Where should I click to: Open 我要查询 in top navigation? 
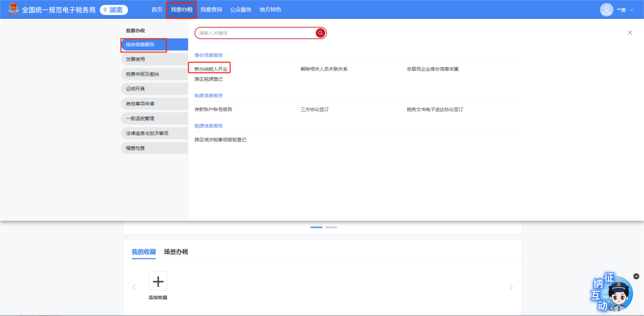[211, 10]
